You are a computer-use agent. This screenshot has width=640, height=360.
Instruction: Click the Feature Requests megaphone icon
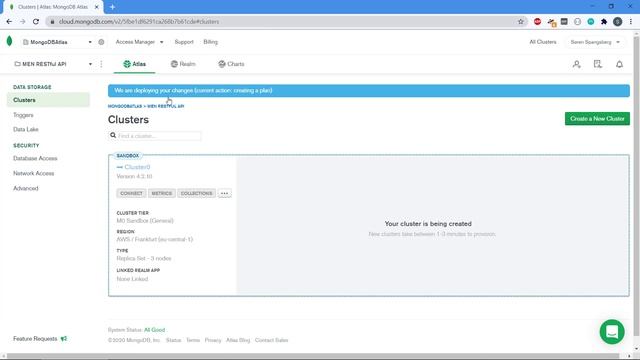[x=64, y=339]
